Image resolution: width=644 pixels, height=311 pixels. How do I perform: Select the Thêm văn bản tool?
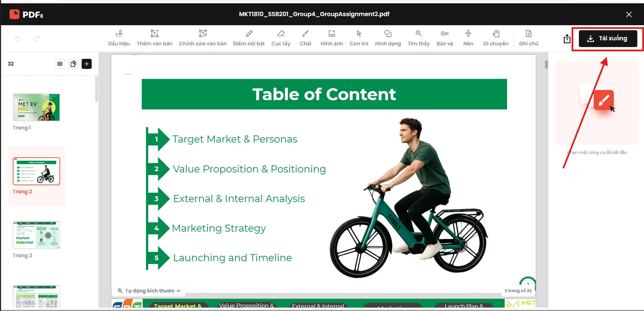pos(154,38)
